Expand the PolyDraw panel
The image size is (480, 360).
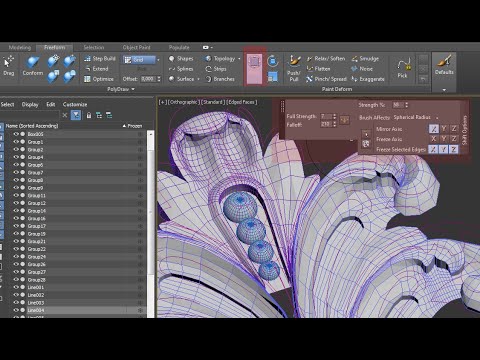pos(121,89)
